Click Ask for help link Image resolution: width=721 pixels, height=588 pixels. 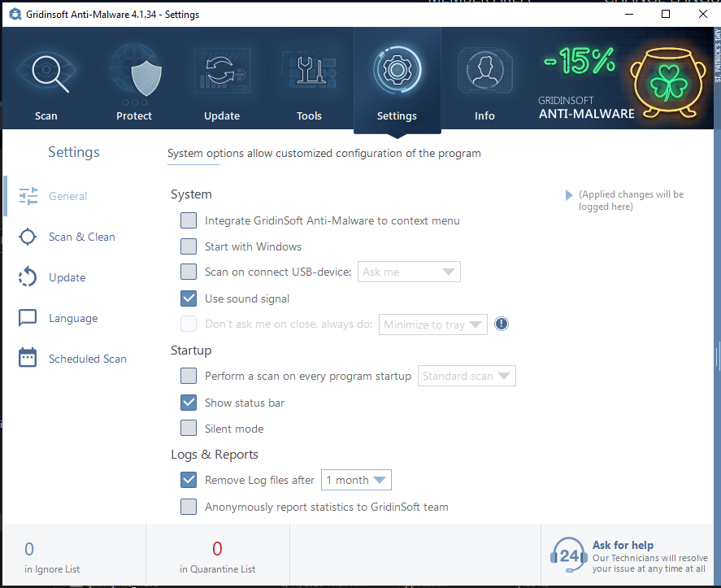click(623, 545)
